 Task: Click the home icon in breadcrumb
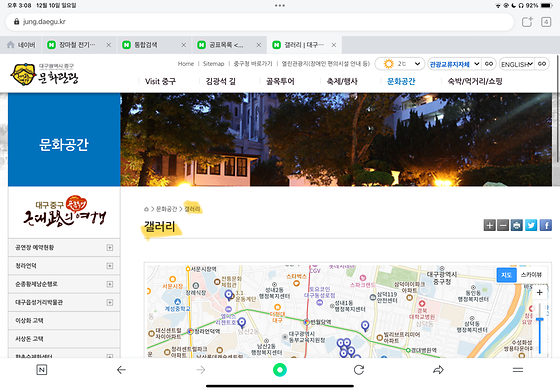tap(146, 209)
